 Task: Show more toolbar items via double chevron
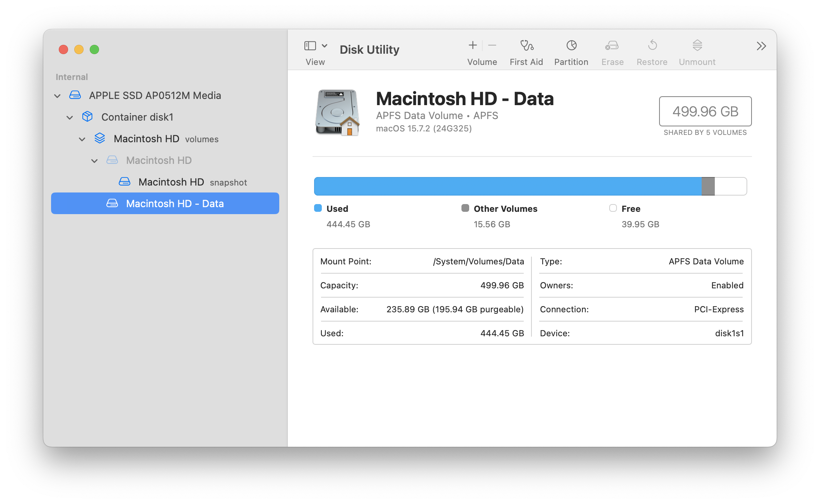761,46
